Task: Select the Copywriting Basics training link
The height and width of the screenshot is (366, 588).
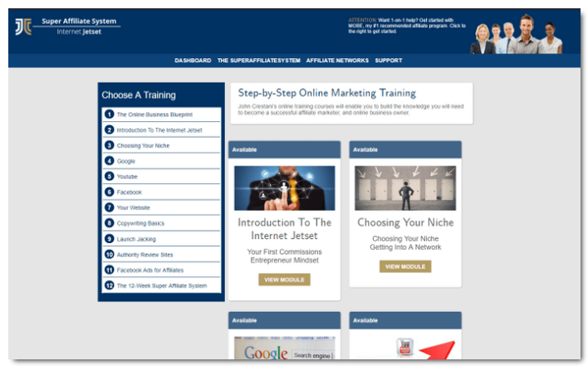Action: [x=140, y=223]
